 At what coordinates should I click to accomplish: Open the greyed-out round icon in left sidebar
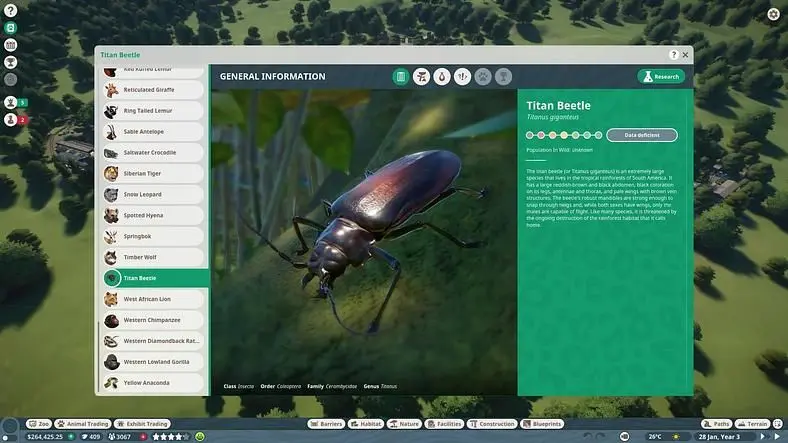pos(11,79)
